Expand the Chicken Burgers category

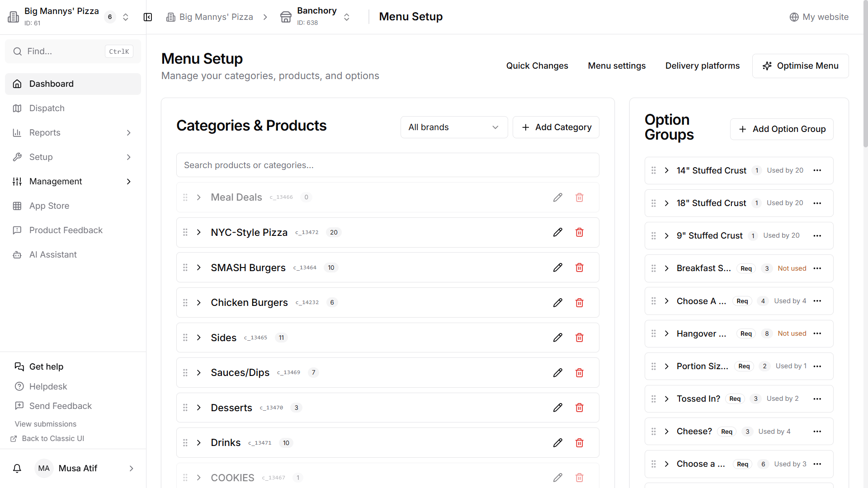click(x=199, y=303)
